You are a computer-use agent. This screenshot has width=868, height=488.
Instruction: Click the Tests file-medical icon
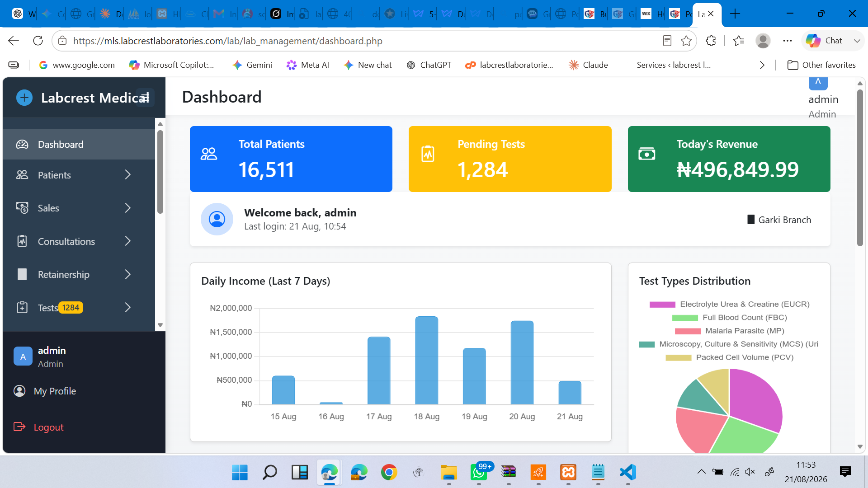click(x=22, y=308)
